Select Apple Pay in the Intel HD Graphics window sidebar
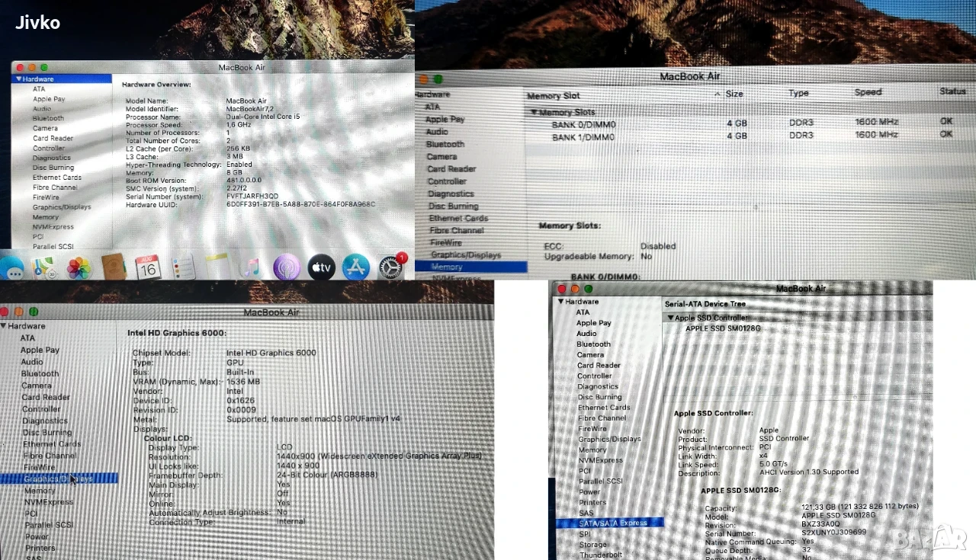Viewport: 976px width, 560px height. [40, 350]
